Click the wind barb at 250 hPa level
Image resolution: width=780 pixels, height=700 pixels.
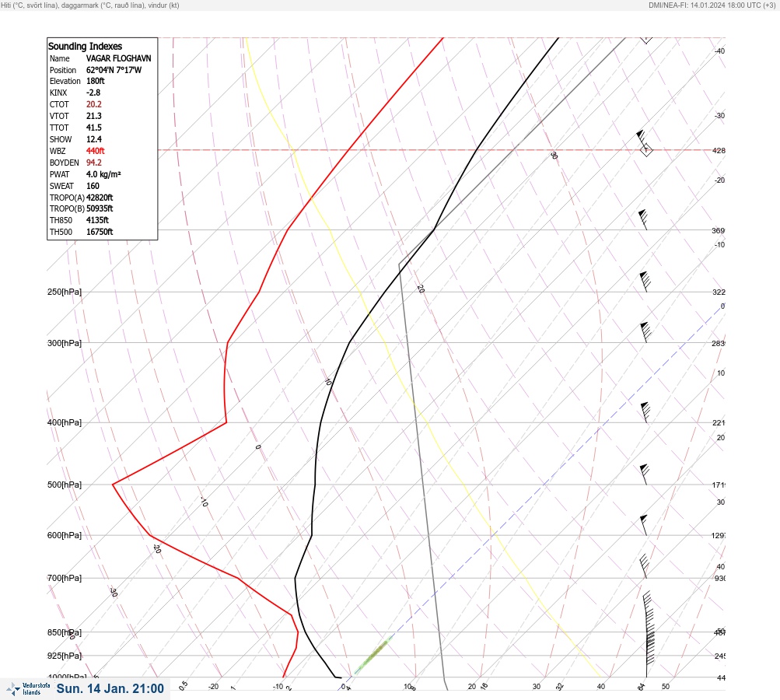(x=645, y=282)
